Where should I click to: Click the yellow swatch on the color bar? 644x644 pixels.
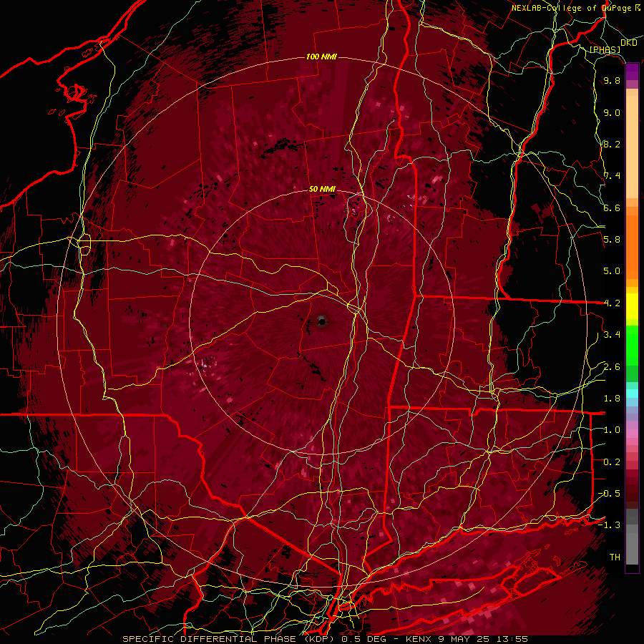click(x=632, y=306)
